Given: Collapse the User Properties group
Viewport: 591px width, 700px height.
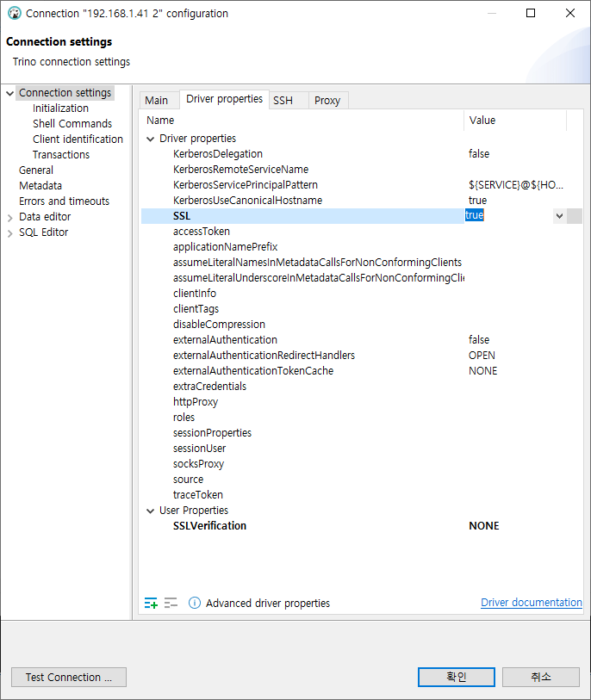Looking at the screenshot, I should [x=151, y=511].
